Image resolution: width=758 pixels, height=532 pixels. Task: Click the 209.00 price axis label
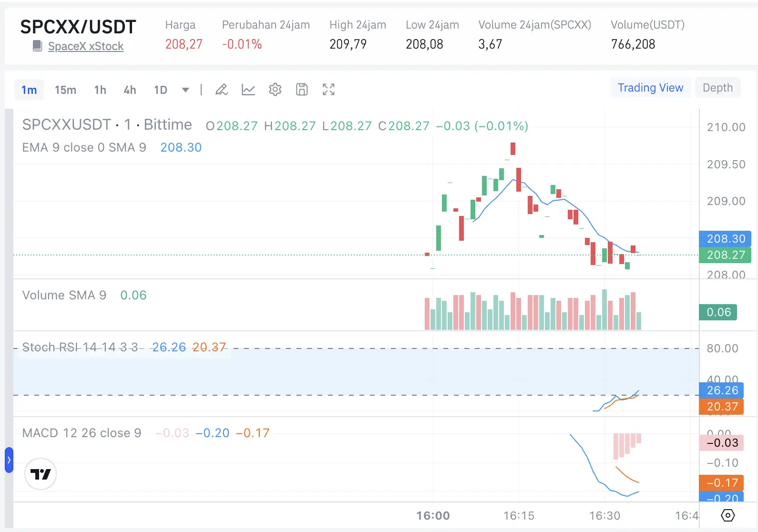pyautogui.click(x=726, y=201)
